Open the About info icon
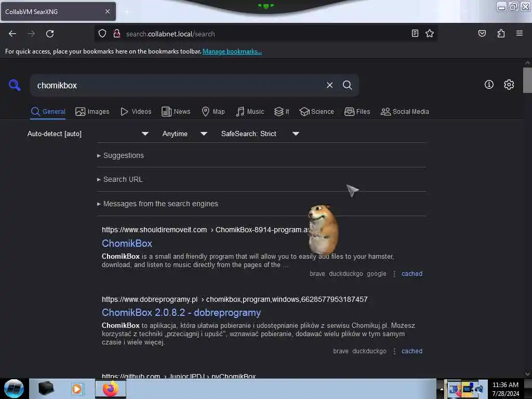532x399 pixels. coord(489,85)
